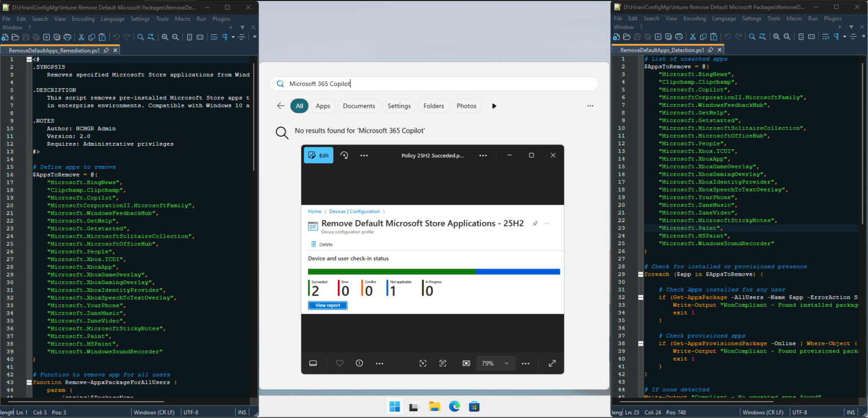
Task: Toggle pin on RemoveDefaultApps_Remediation.ps1 tab
Action: (x=107, y=50)
